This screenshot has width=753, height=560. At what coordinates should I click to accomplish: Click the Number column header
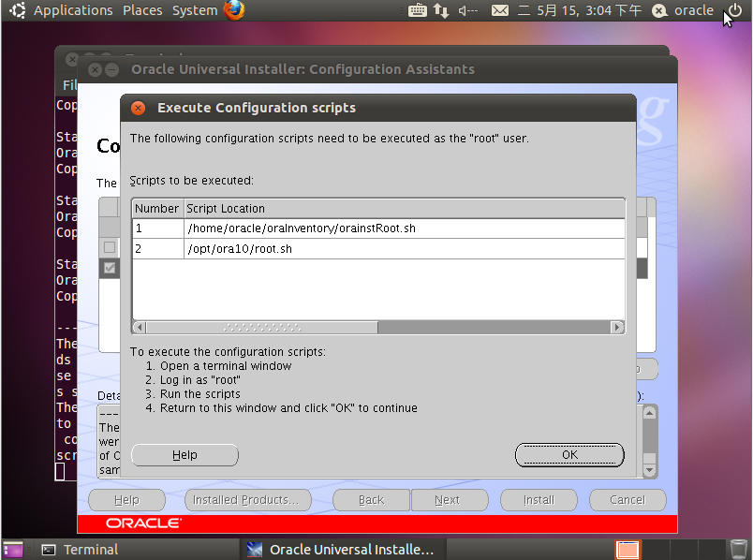coord(157,209)
